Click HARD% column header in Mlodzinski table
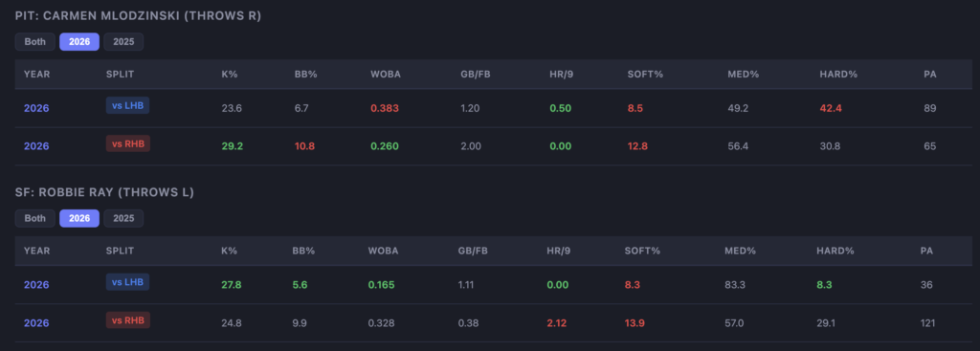 point(838,74)
